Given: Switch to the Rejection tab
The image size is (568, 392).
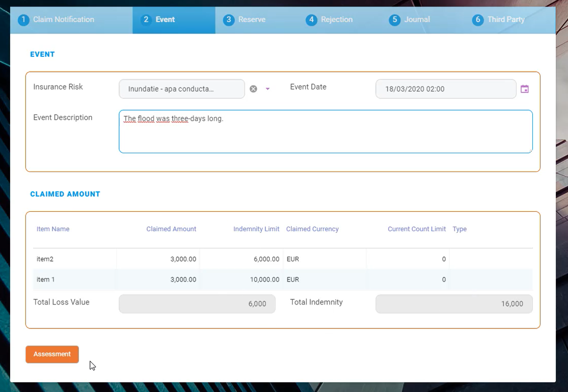Looking at the screenshot, I should click(x=330, y=20).
